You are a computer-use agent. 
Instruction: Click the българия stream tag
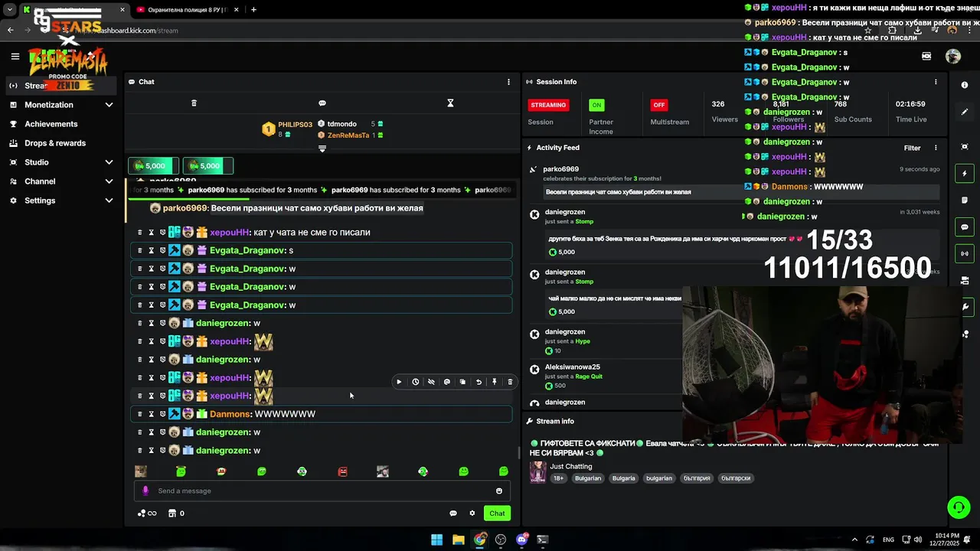(x=697, y=478)
